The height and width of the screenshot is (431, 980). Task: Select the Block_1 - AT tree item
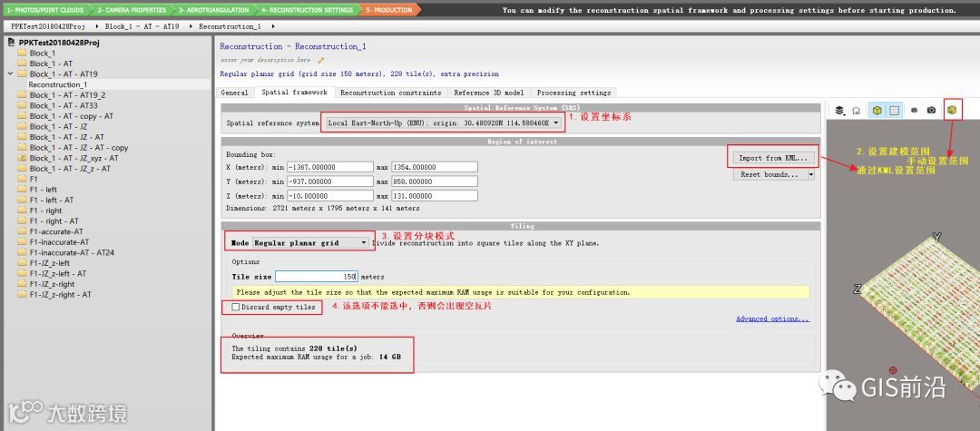pos(51,64)
